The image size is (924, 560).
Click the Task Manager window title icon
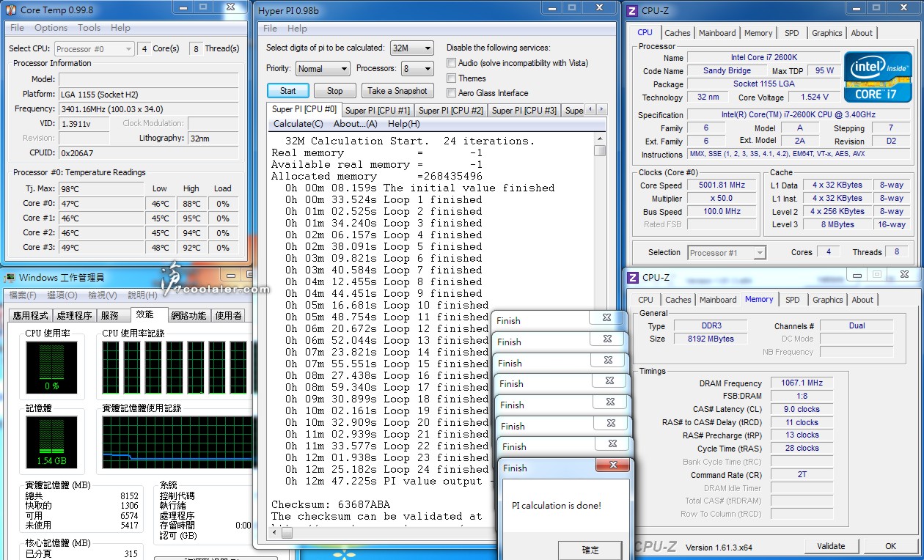[x=10, y=278]
